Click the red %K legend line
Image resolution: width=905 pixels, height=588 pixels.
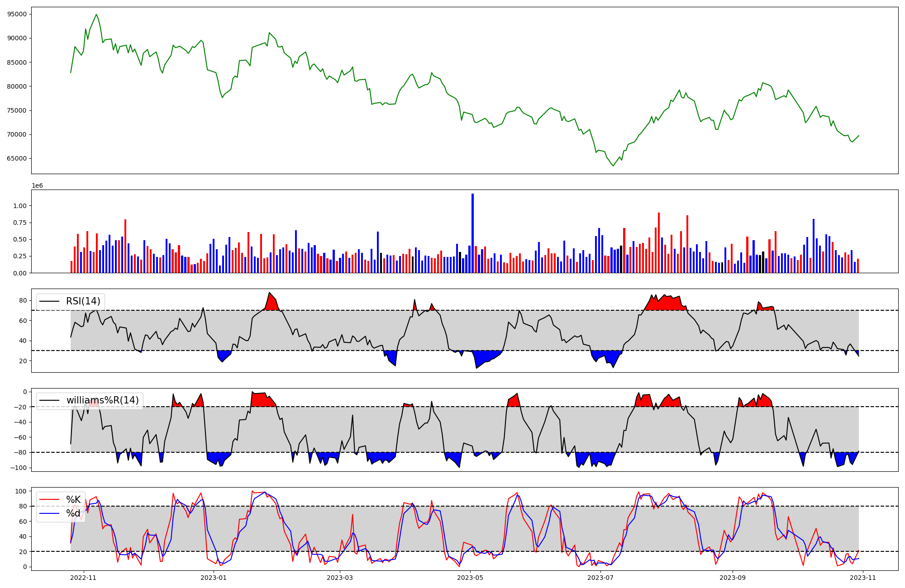coord(49,500)
